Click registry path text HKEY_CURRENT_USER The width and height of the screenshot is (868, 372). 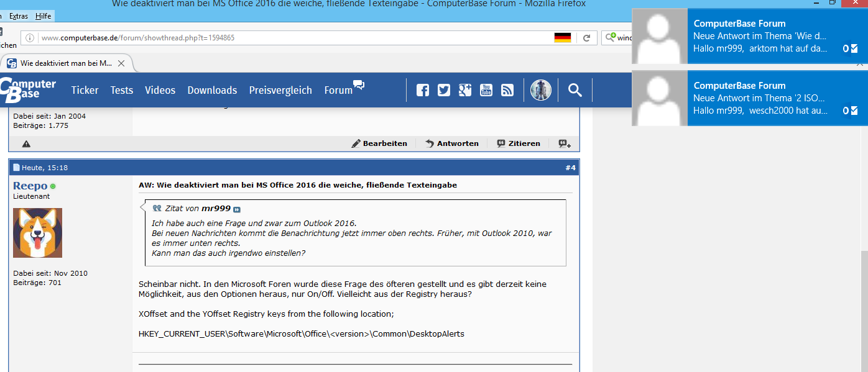pyautogui.click(x=302, y=334)
